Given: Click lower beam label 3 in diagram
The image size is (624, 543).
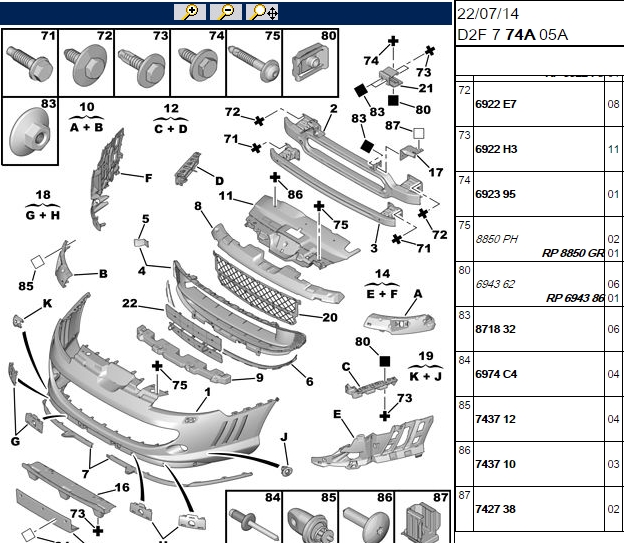Looking at the screenshot, I should point(374,248).
